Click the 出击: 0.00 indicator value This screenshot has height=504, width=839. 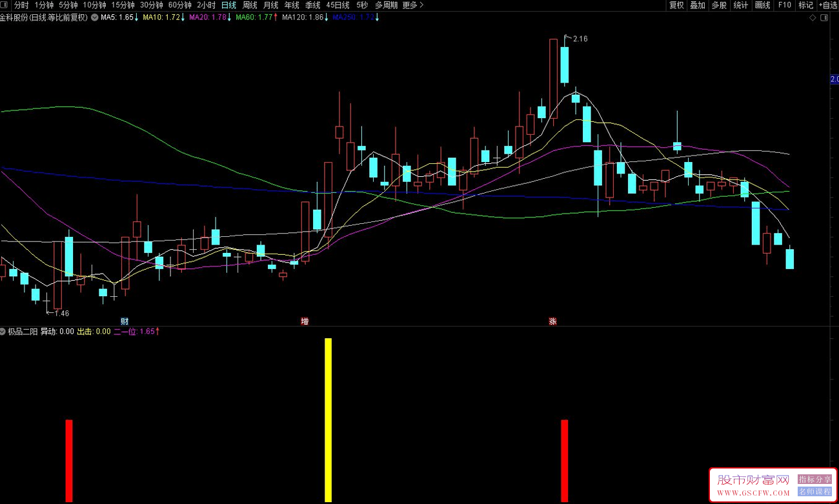[94, 331]
